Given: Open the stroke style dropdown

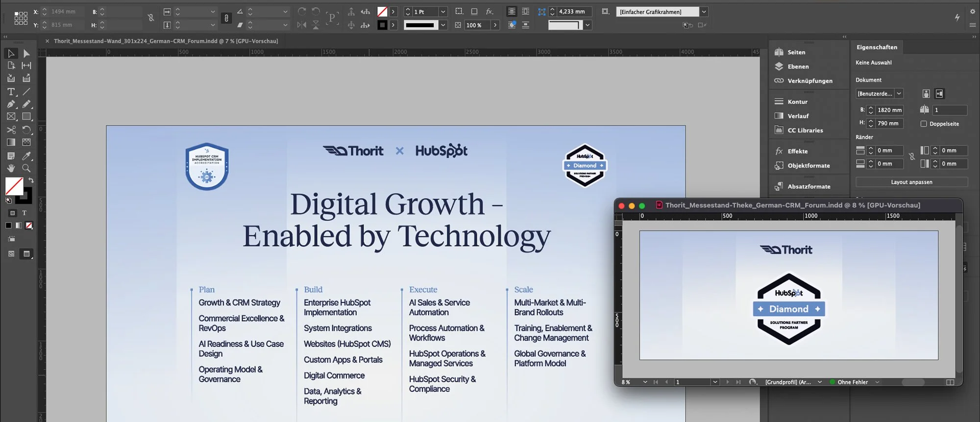Looking at the screenshot, I should coord(443,25).
